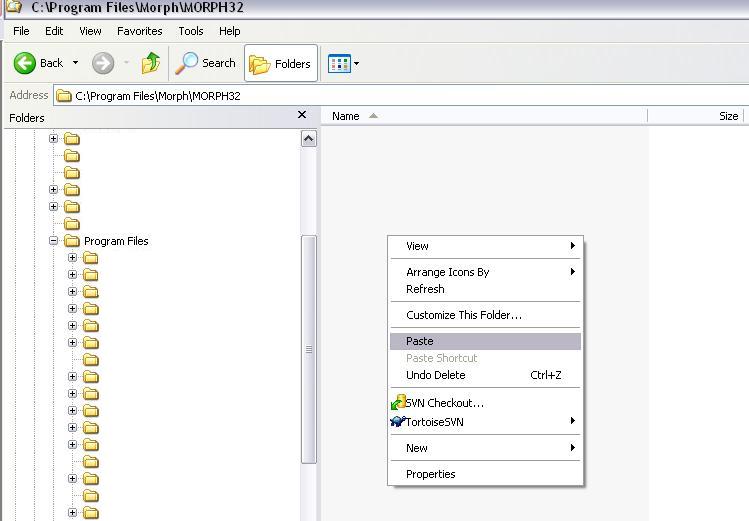
Task: Open the Tools menu
Action: coord(190,31)
